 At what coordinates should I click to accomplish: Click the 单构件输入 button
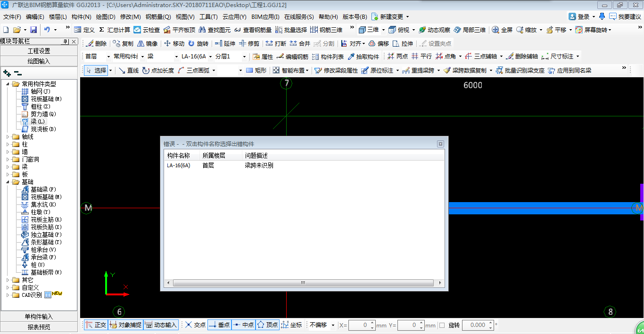[x=39, y=317]
